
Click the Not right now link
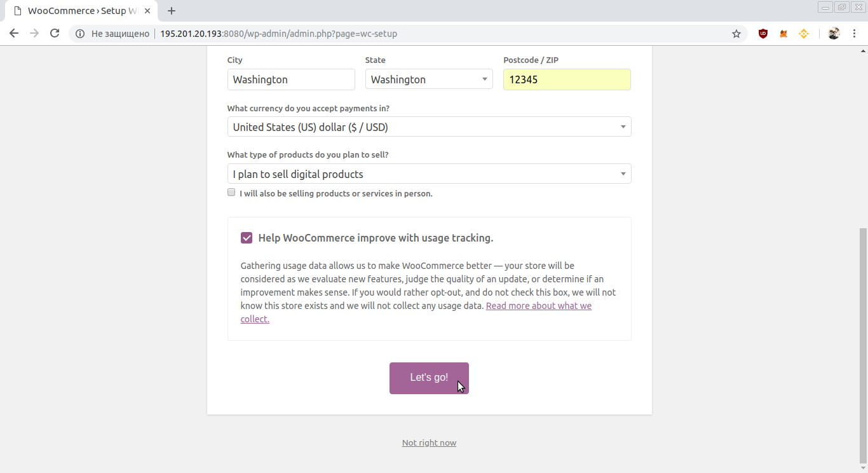pos(429,443)
